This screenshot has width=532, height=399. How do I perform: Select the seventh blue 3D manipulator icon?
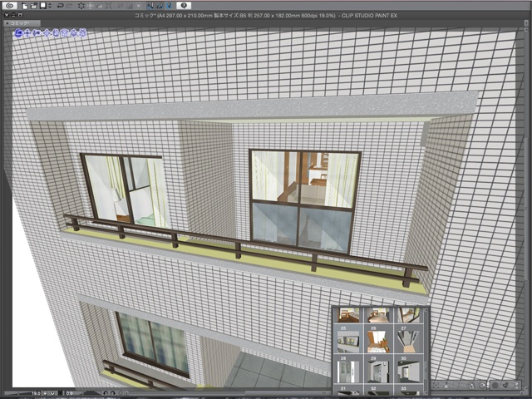pyautogui.click(x=74, y=33)
